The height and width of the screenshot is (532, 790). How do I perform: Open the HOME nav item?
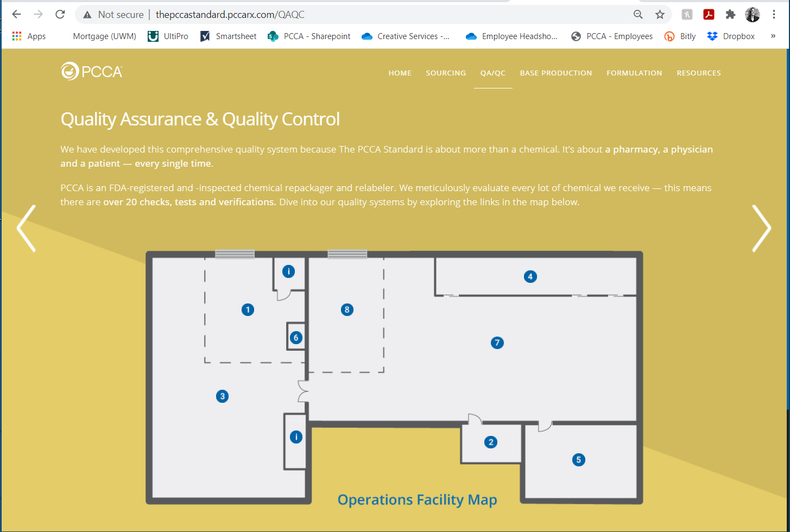coord(400,73)
